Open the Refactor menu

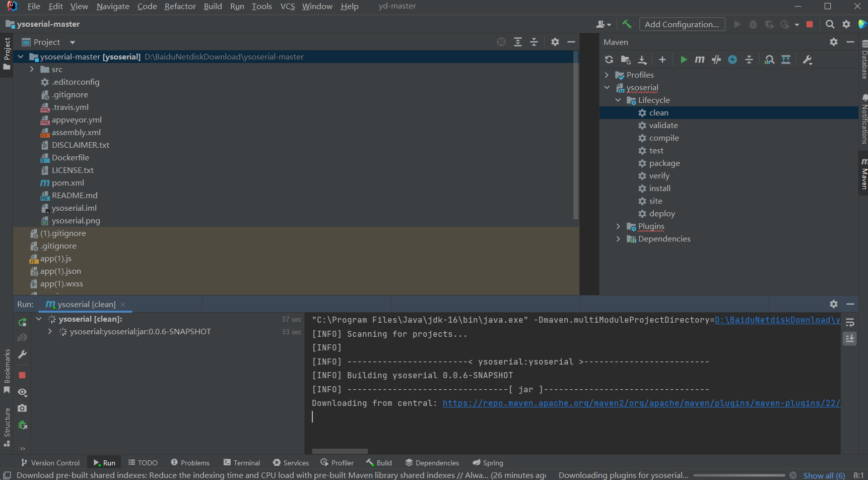(180, 6)
